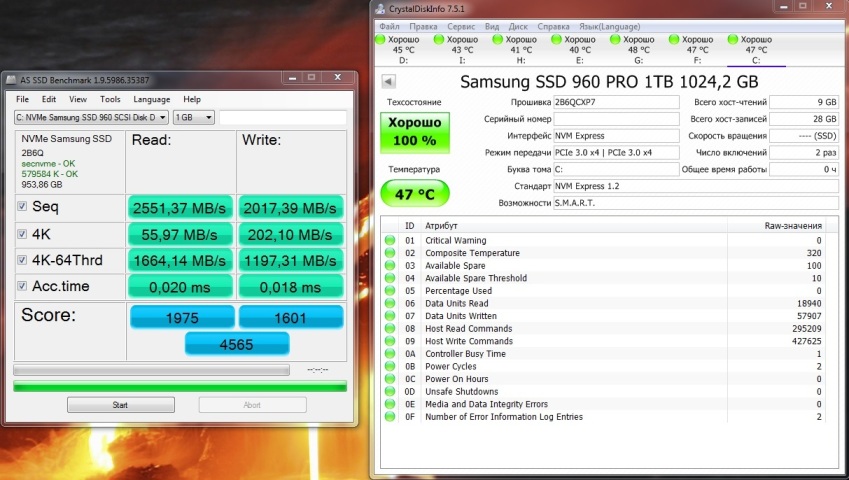Click the total score 4565 box
849x480 pixels.
coord(237,344)
